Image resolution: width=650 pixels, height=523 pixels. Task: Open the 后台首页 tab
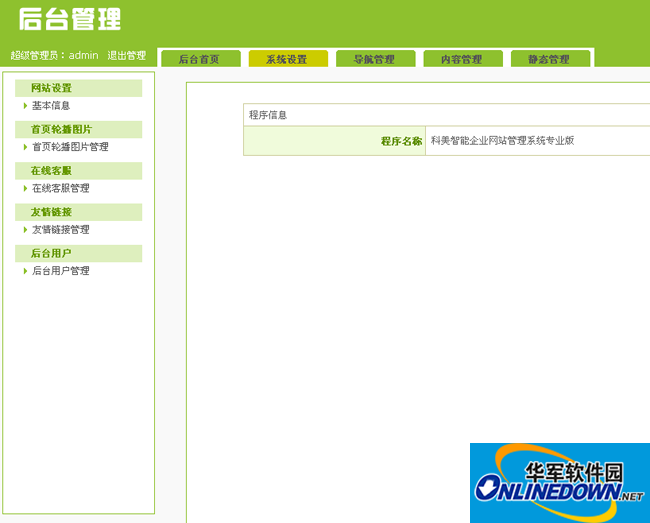(x=201, y=59)
